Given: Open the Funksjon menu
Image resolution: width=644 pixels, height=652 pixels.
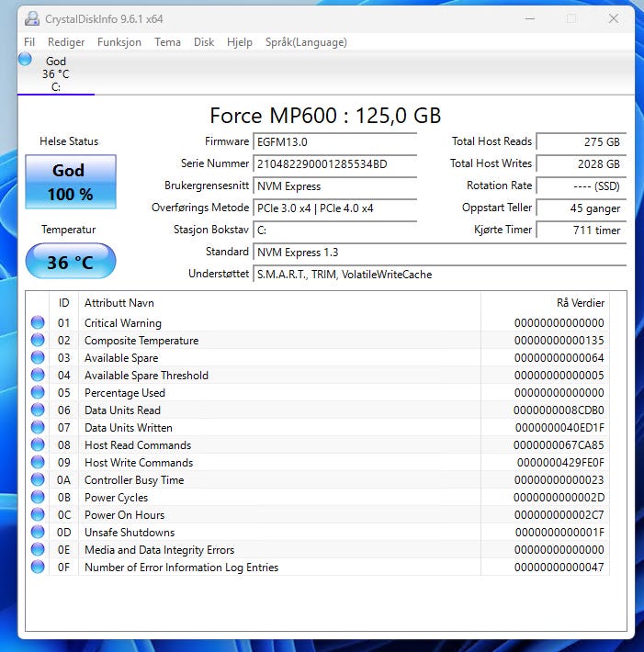Looking at the screenshot, I should (119, 42).
